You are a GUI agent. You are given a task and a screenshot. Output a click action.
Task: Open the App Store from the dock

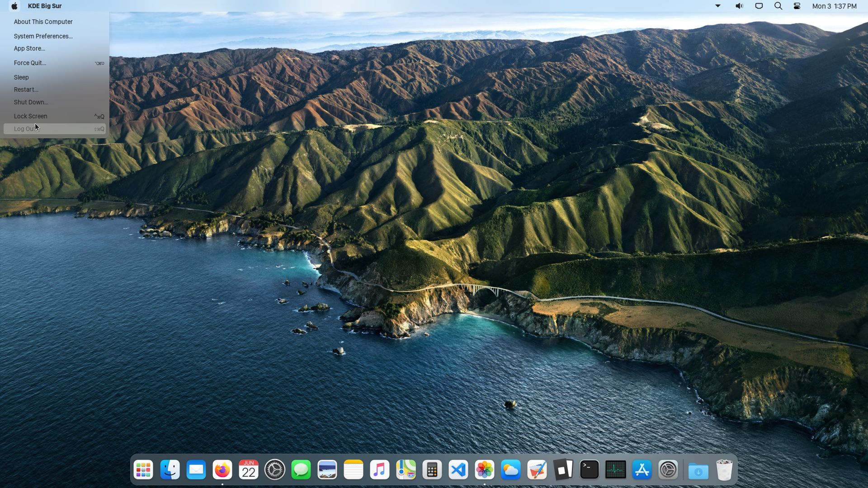(641, 469)
